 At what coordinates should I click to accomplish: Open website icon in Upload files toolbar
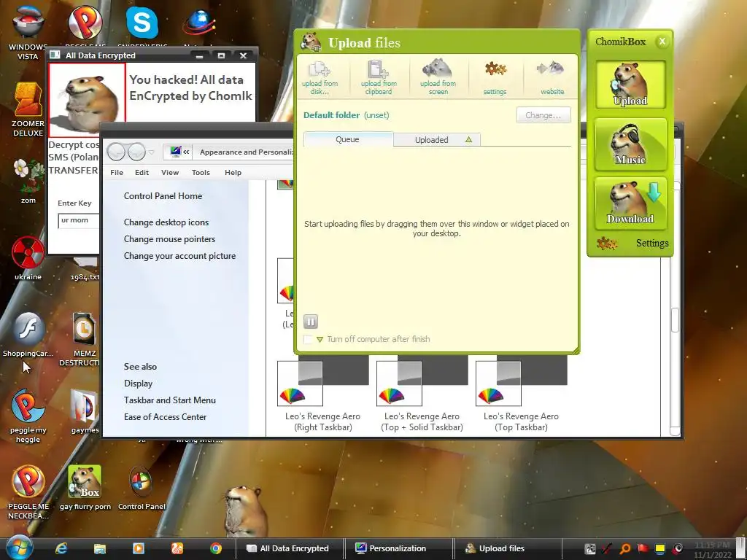551,77
